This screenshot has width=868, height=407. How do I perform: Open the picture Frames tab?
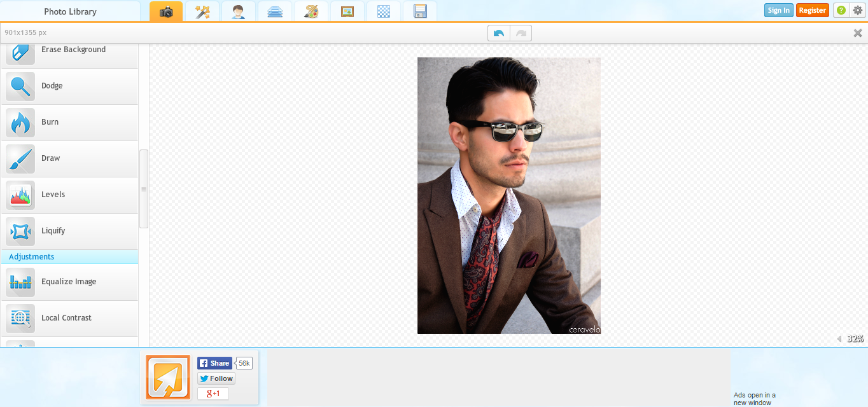click(347, 11)
